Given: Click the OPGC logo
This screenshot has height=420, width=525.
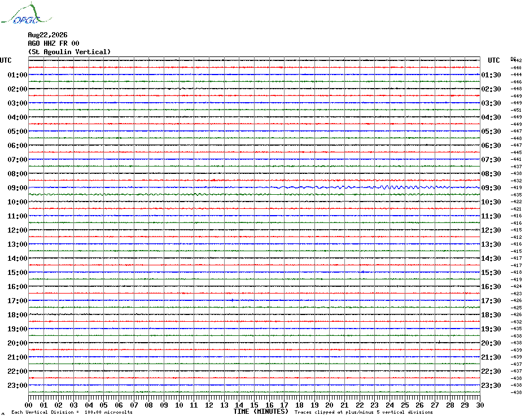Looking at the screenshot, I should click(27, 14).
